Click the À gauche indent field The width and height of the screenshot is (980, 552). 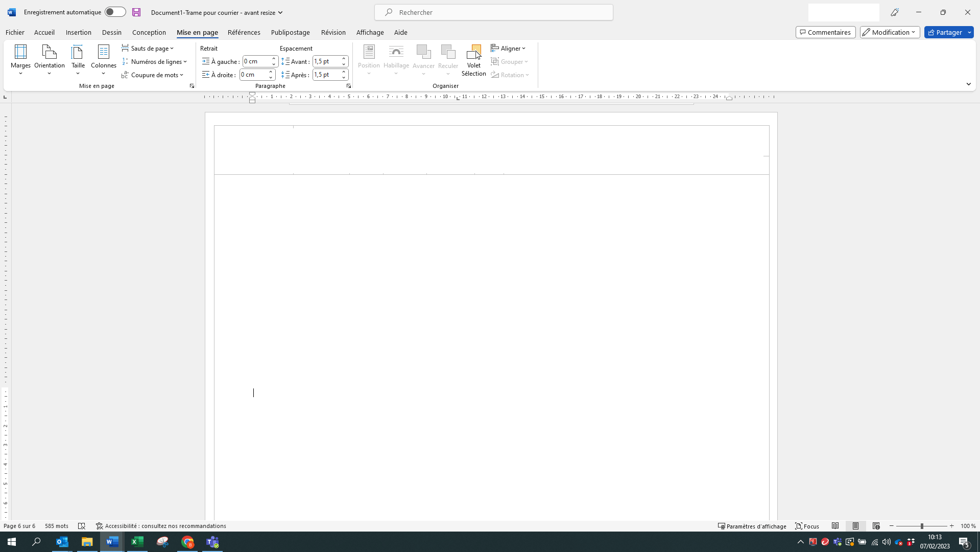pyautogui.click(x=256, y=61)
